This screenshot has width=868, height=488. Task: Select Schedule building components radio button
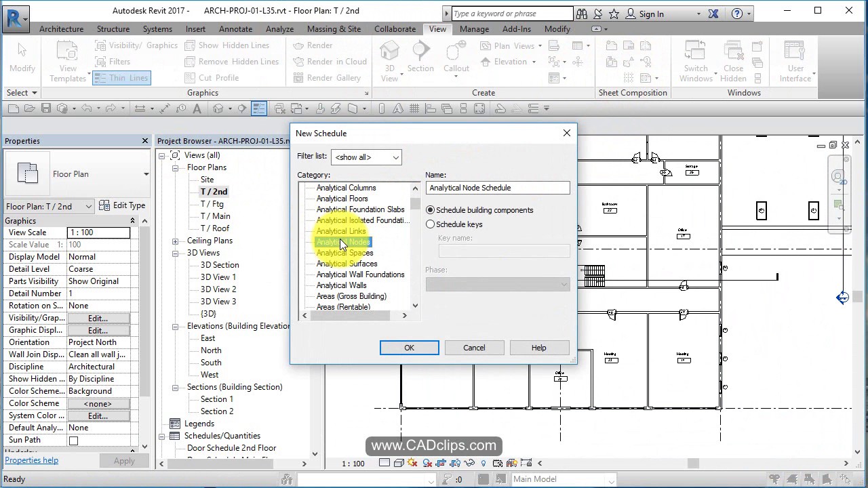click(431, 210)
